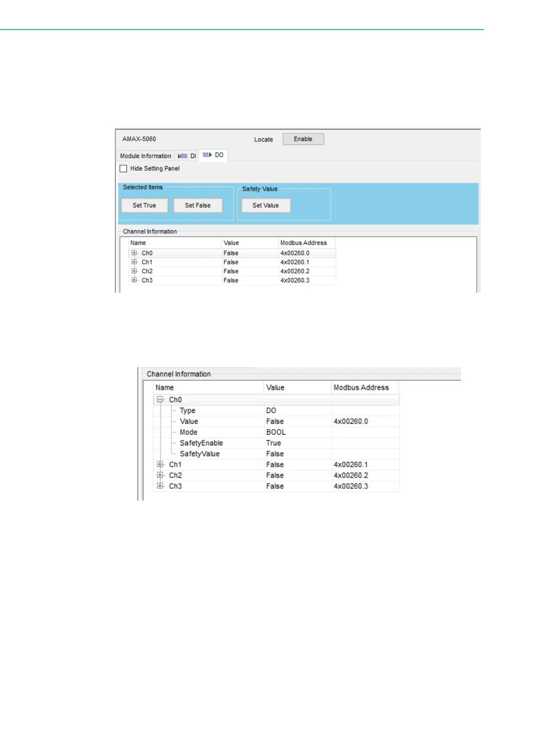Expand Ch0 in the upper channel list
Image resolution: width=535 pixels, height=756 pixels.
134,253
